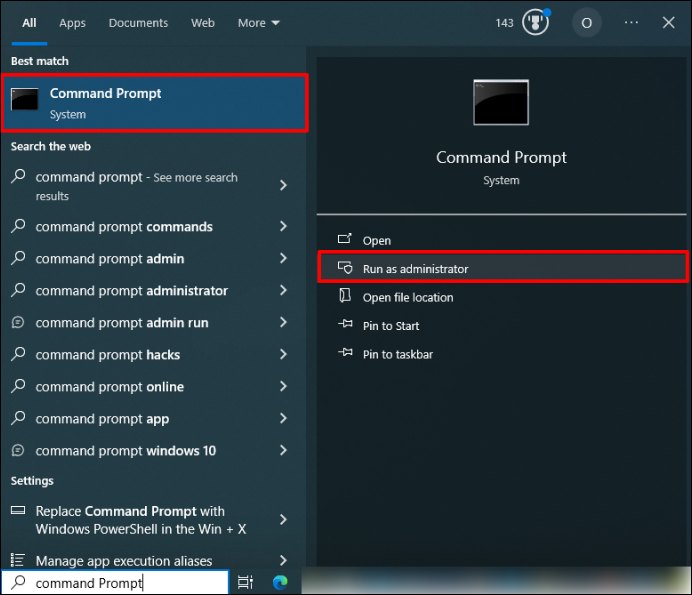
Task: Open the Command Prompt best match result
Action: pos(154,103)
